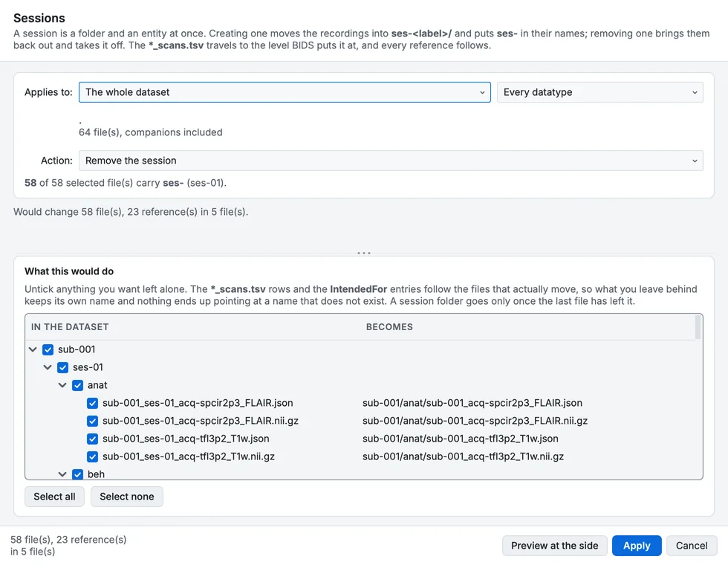Untick the beh folder checkbox
728x565 pixels.
click(77, 474)
